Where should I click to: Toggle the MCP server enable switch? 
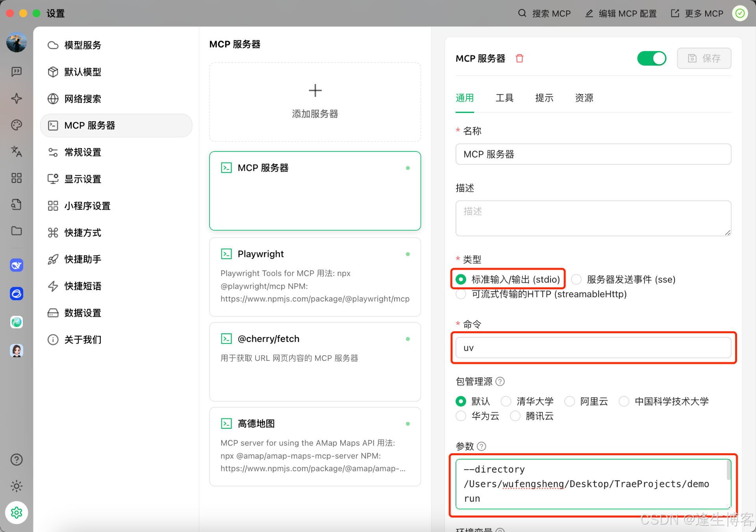click(x=652, y=59)
